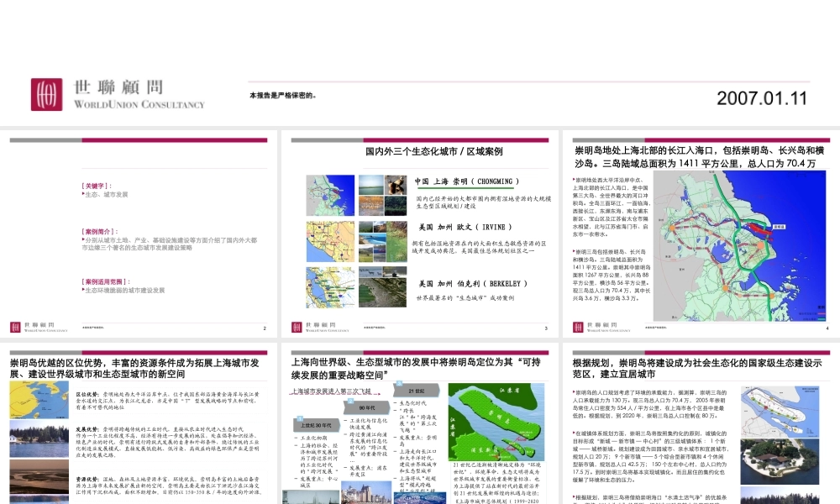Click the Bay Area map image beside BERKELEY
Screen dimensions: 840x504
coord(330,287)
